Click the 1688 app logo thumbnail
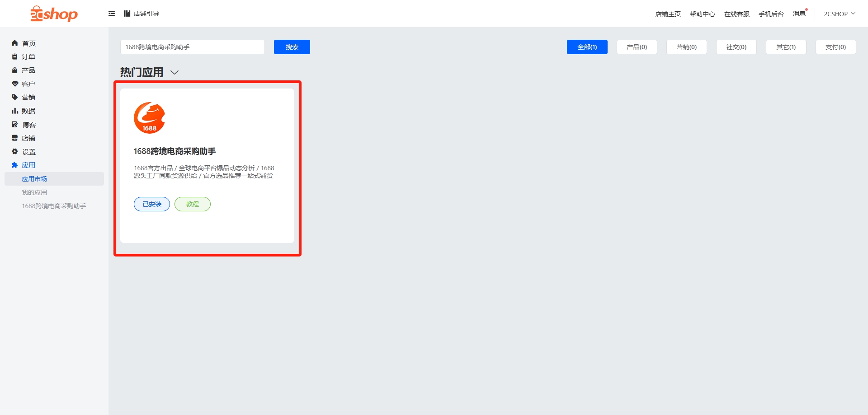The image size is (868, 415). pyautogui.click(x=150, y=118)
